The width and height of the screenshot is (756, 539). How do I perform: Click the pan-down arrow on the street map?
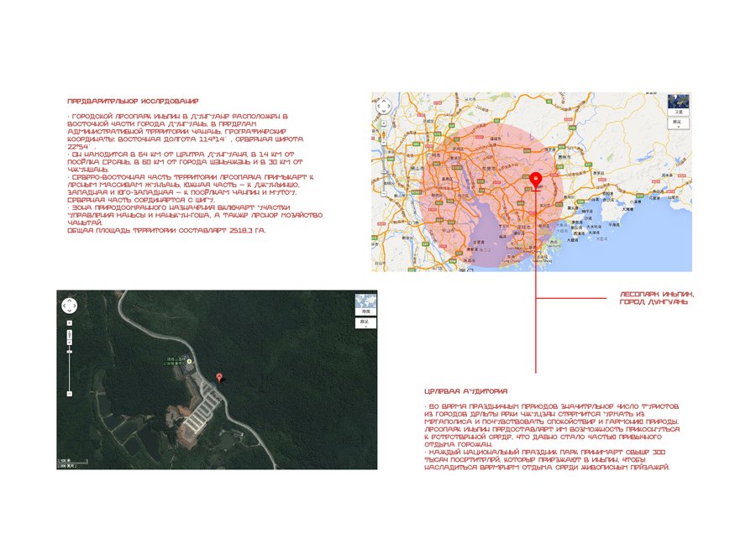tap(384, 112)
